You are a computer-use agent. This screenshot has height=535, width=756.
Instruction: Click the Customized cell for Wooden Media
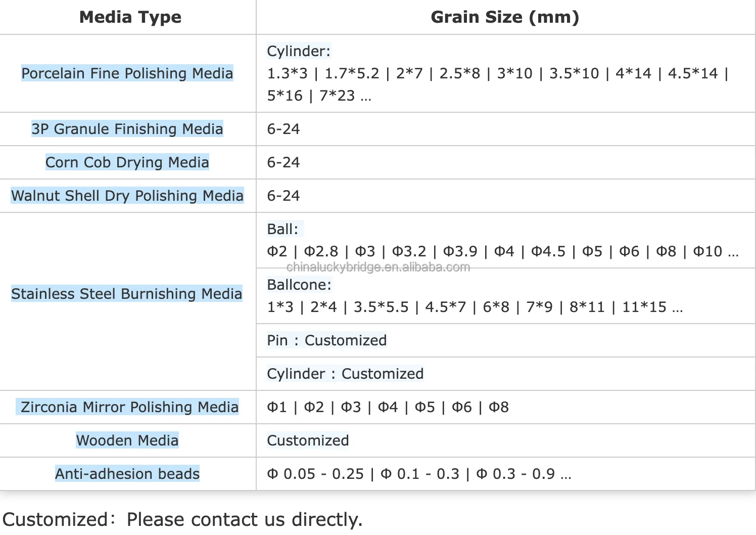coord(308,440)
